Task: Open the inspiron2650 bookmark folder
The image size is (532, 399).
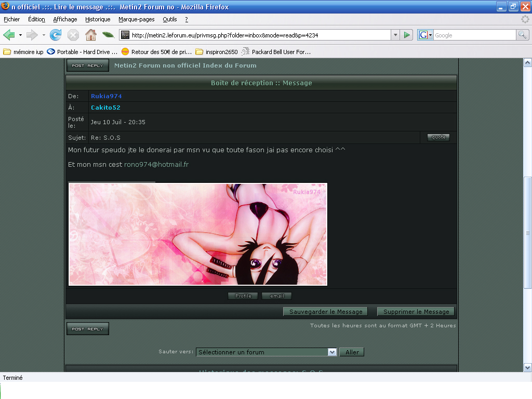Action: [217, 52]
